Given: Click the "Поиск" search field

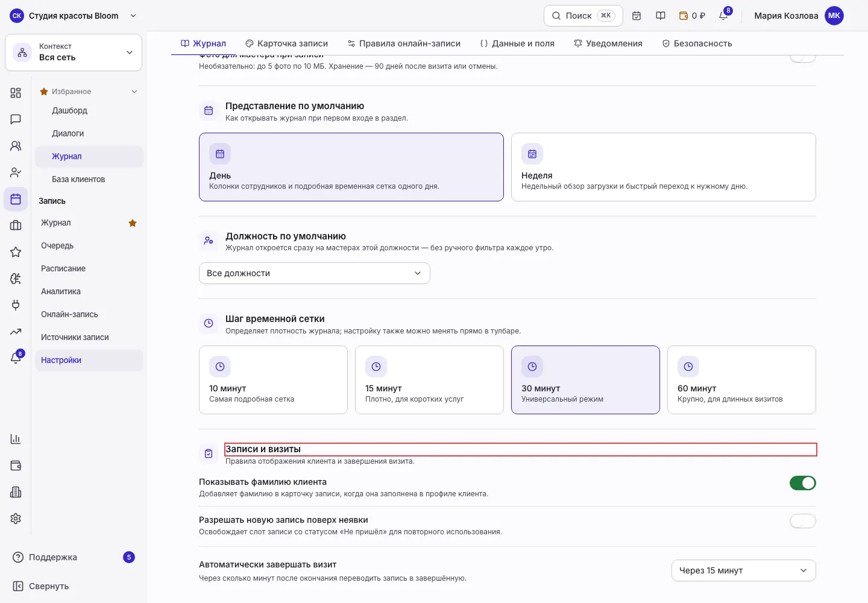Looking at the screenshot, I should click(x=583, y=16).
